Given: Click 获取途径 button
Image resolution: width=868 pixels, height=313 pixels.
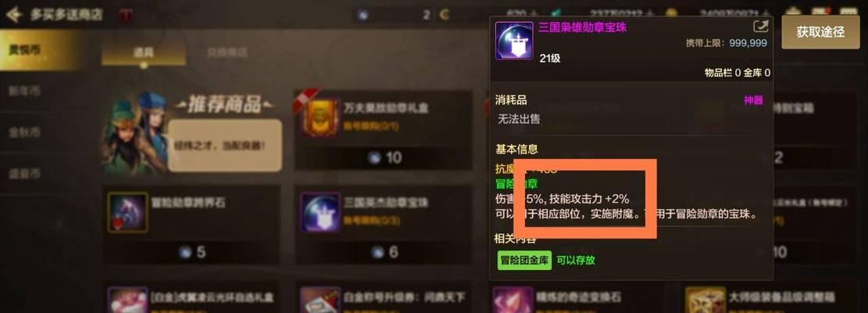Looking at the screenshot, I should tap(820, 32).
